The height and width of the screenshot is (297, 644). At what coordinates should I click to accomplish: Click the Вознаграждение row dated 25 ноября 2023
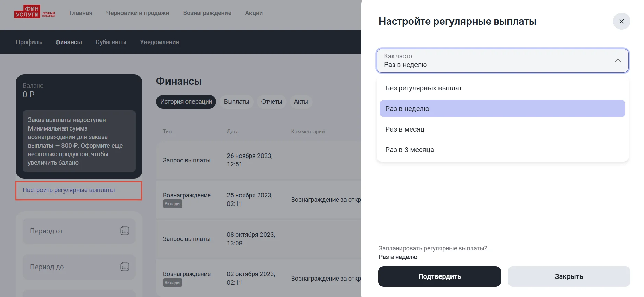[259, 199]
